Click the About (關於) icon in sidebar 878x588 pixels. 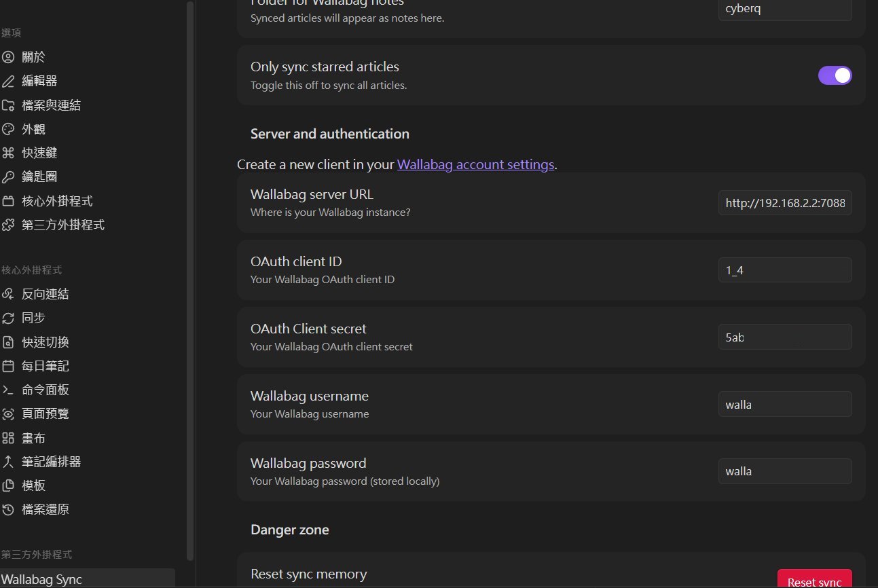8,58
